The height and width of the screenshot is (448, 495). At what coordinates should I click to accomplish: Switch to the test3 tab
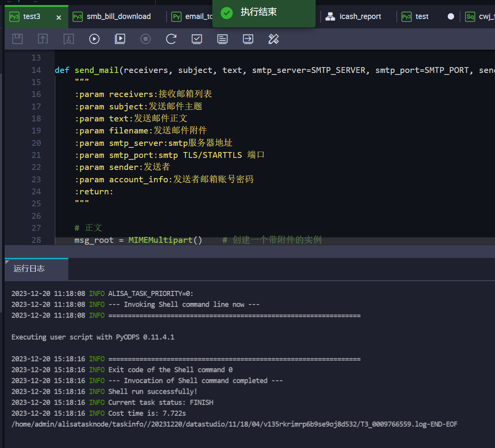[32, 17]
